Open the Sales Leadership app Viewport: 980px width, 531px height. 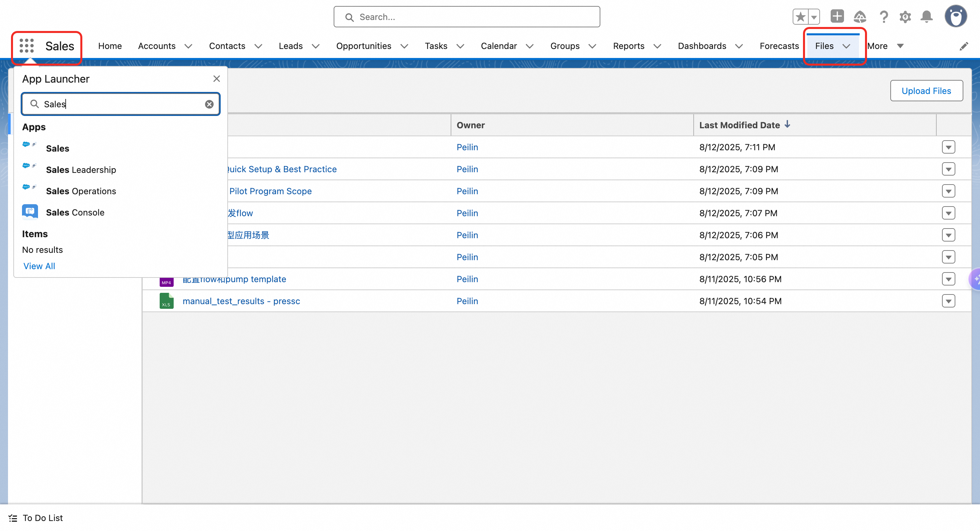[x=81, y=170]
